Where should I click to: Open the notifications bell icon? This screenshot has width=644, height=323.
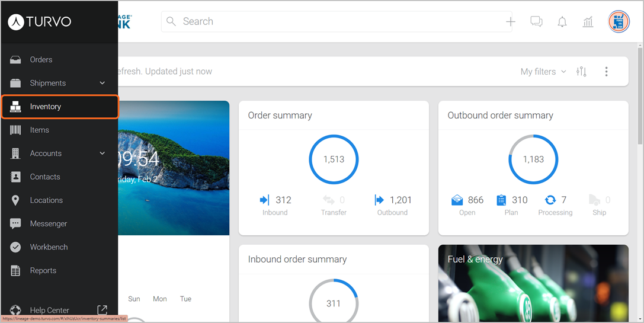pos(562,22)
